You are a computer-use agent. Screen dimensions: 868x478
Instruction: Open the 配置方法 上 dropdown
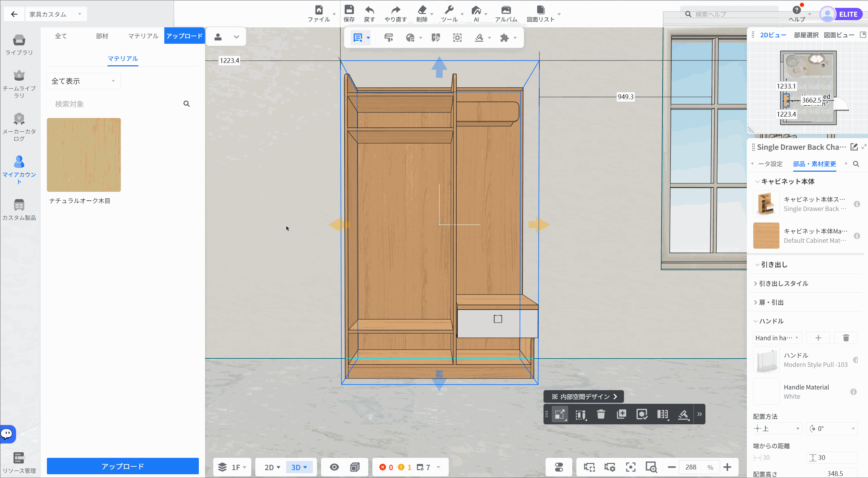pyautogui.click(x=777, y=428)
